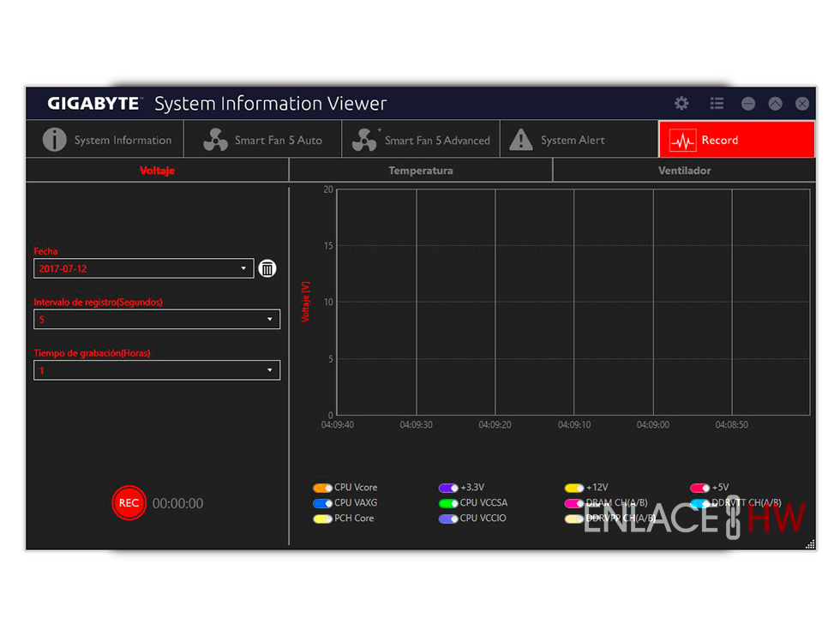This screenshot has width=840, height=630.
Task: Click the collapse up-arrow button in title bar
Action: tap(775, 104)
